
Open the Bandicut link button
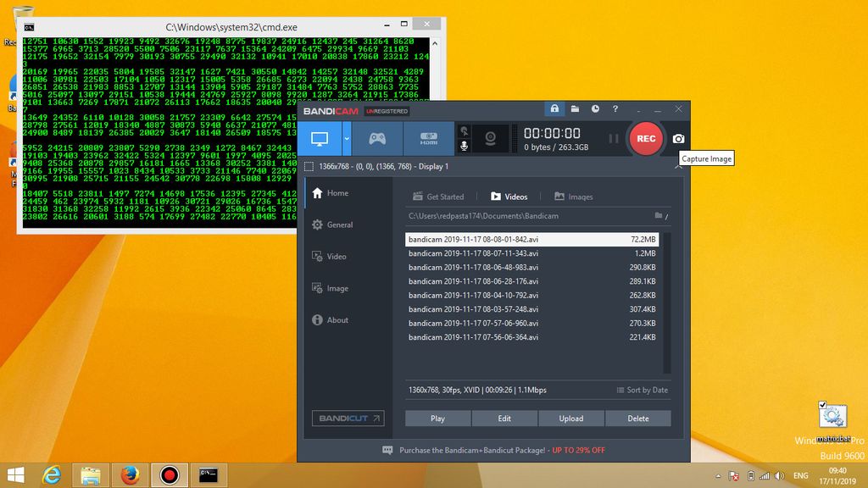[x=348, y=419]
